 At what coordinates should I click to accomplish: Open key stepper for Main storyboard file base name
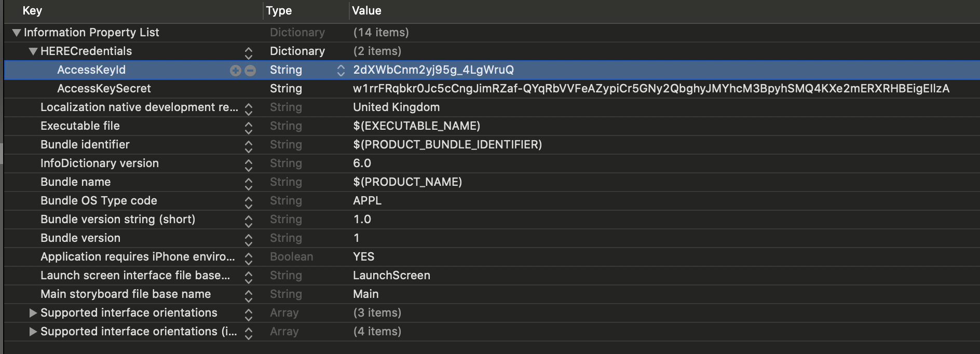[x=249, y=295]
